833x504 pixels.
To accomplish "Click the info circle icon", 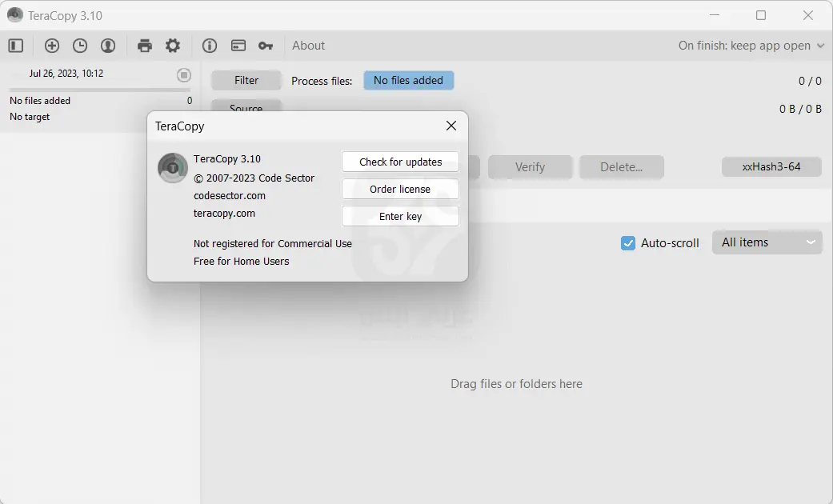I will point(210,46).
